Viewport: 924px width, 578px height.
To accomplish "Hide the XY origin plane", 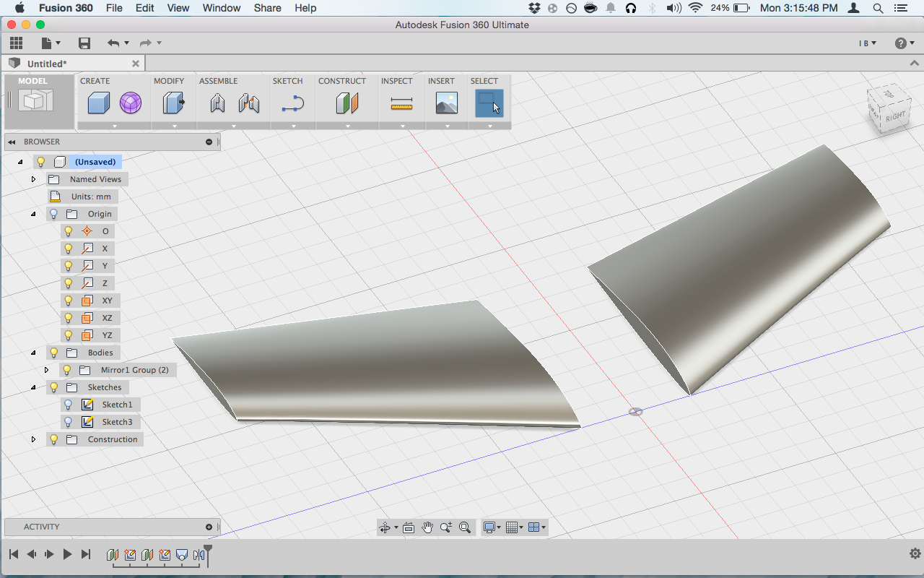I will tap(69, 301).
